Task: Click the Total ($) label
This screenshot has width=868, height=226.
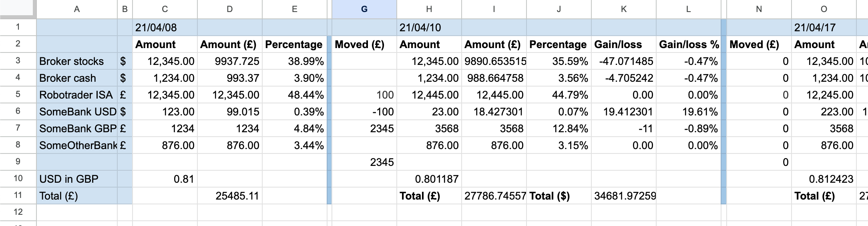Action: click(559, 196)
